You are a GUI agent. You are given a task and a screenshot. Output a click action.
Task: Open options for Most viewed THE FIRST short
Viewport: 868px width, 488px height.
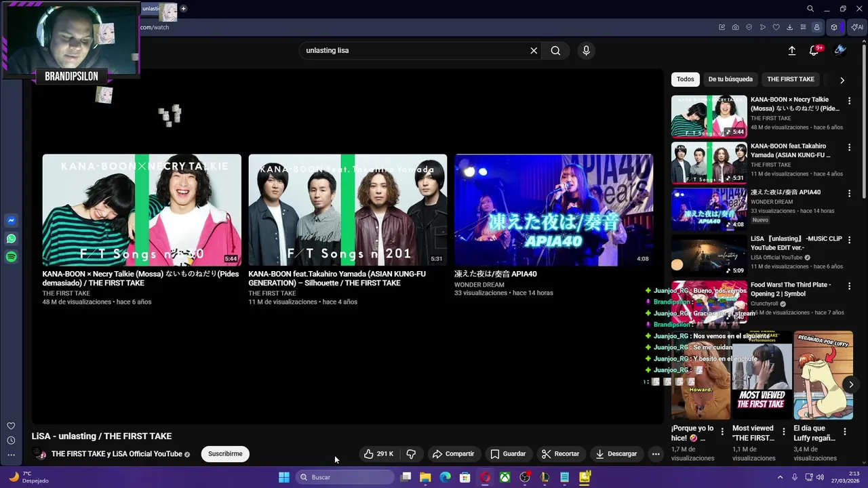click(784, 431)
